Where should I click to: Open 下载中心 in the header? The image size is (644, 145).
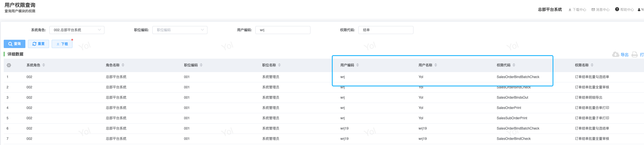(577, 10)
